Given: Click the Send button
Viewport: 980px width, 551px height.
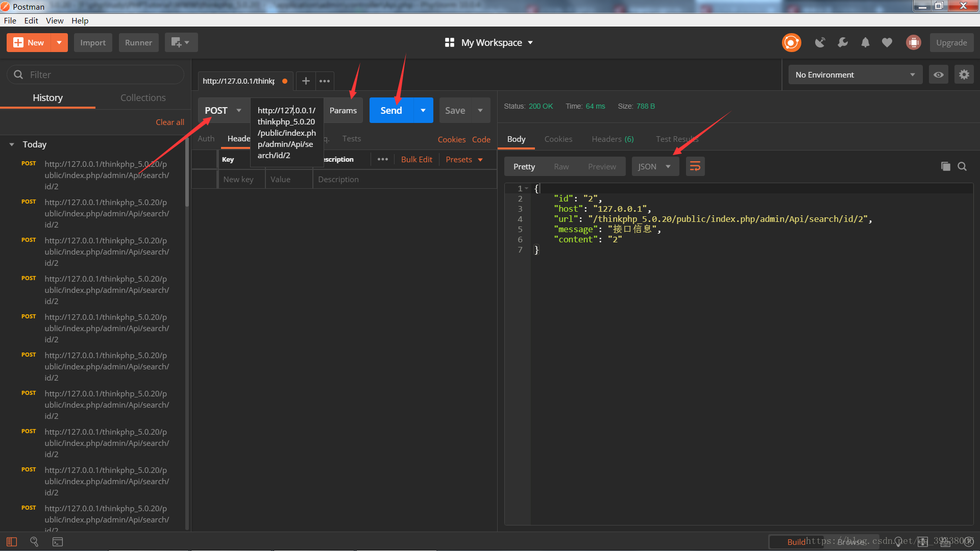Looking at the screenshot, I should [391, 111].
